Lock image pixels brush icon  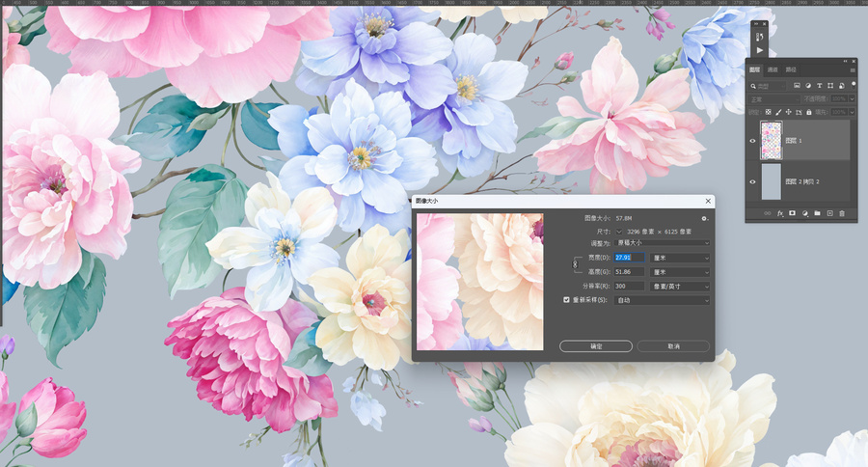coord(778,112)
